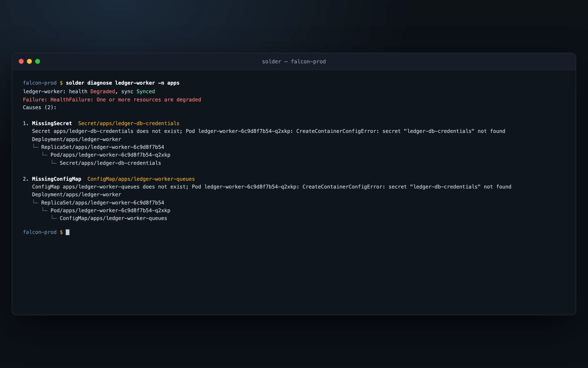Click the command 'solder diagnose ledger-worker -n apps'
Image resolution: width=588 pixels, height=368 pixels.
point(123,83)
